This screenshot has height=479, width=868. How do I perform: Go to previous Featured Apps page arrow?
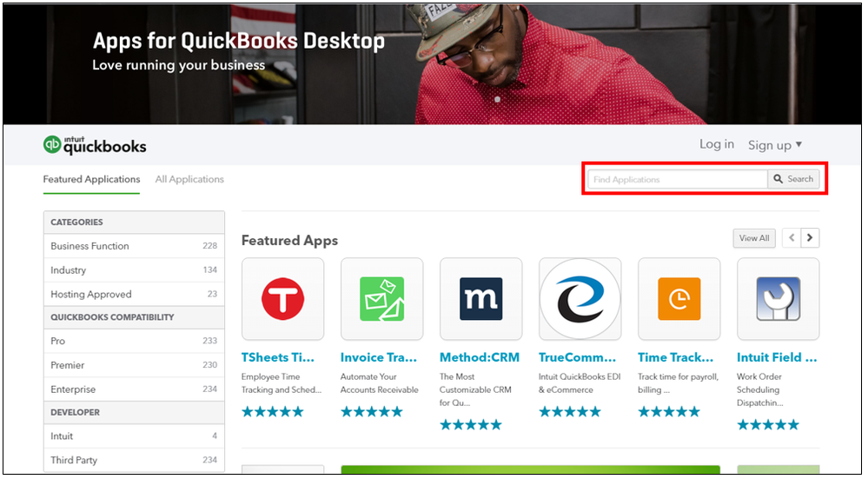click(x=792, y=238)
